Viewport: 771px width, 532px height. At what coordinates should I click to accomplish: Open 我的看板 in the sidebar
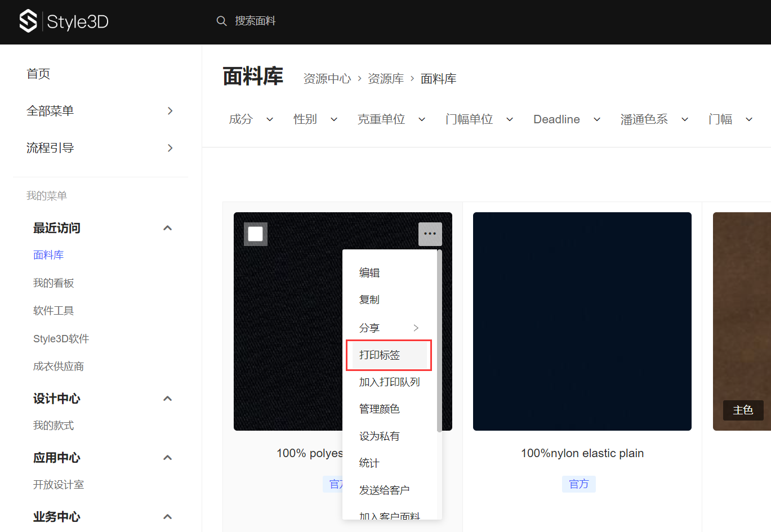point(54,283)
